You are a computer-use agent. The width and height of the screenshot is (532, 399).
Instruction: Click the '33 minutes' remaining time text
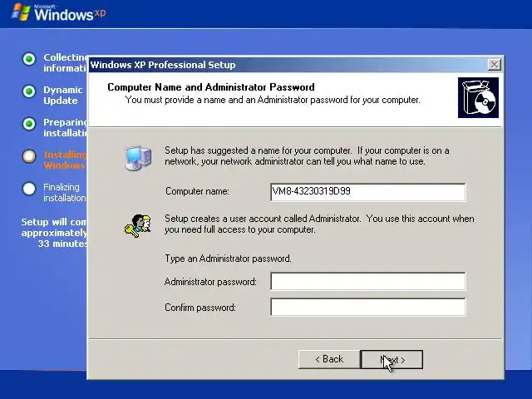coord(62,244)
